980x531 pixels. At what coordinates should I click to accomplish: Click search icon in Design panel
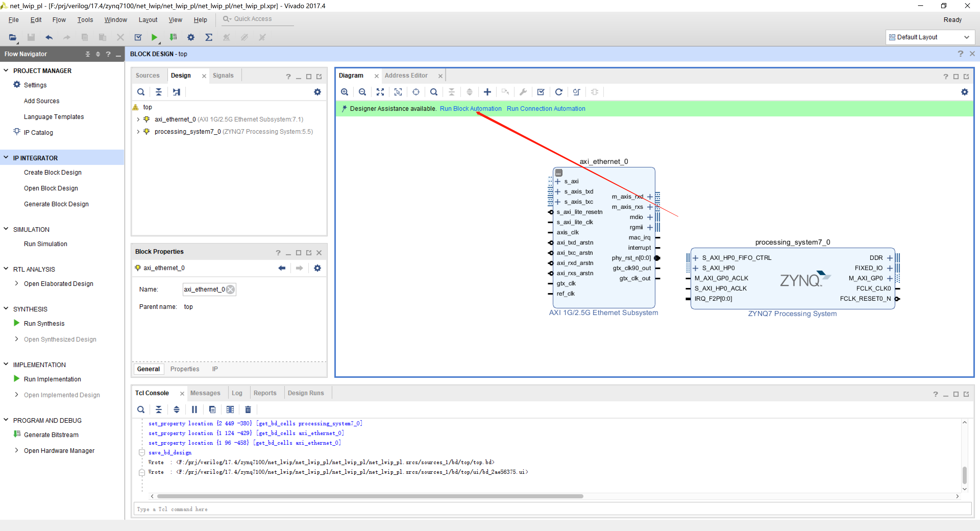(141, 92)
